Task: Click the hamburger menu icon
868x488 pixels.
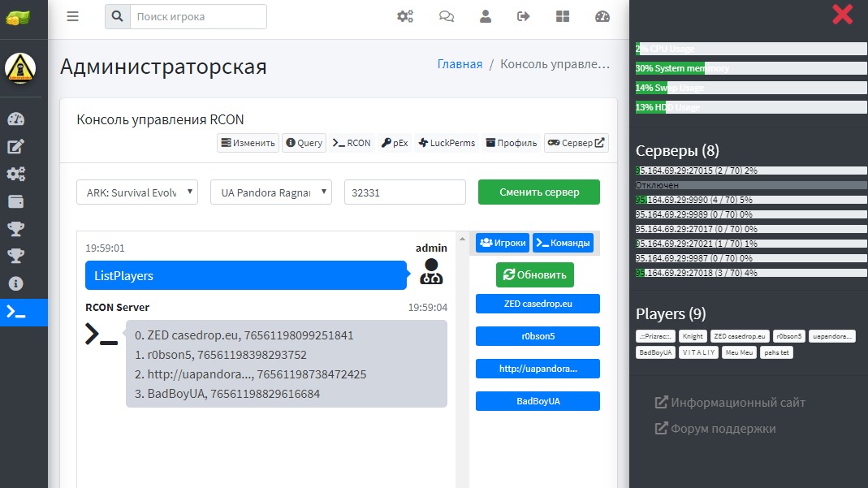Action: 73,16
